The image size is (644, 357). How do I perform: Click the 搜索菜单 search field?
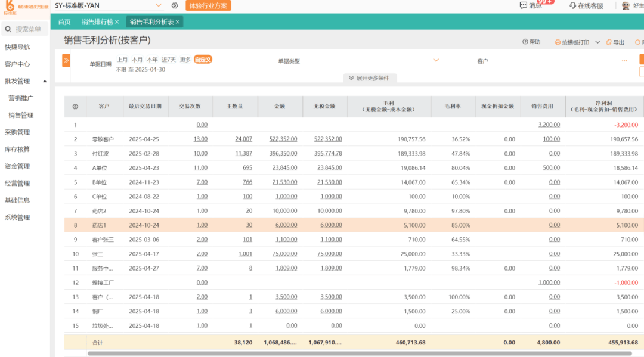pyautogui.click(x=28, y=29)
